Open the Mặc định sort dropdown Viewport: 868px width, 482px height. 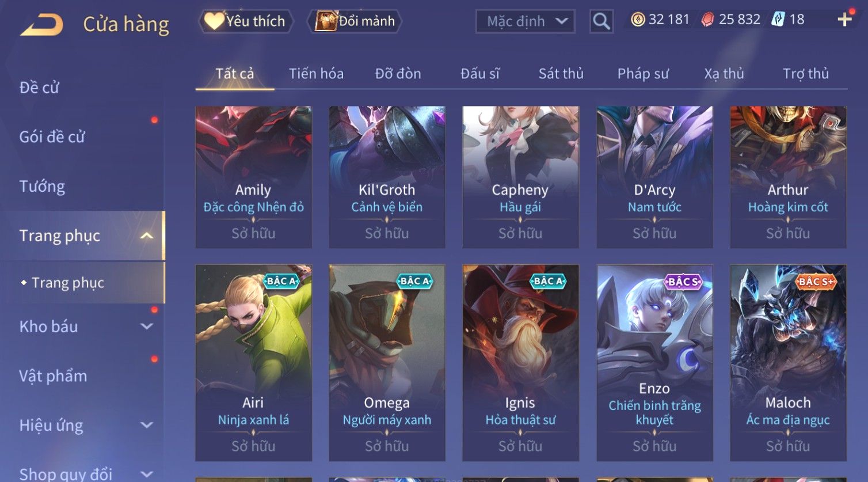pyautogui.click(x=525, y=21)
